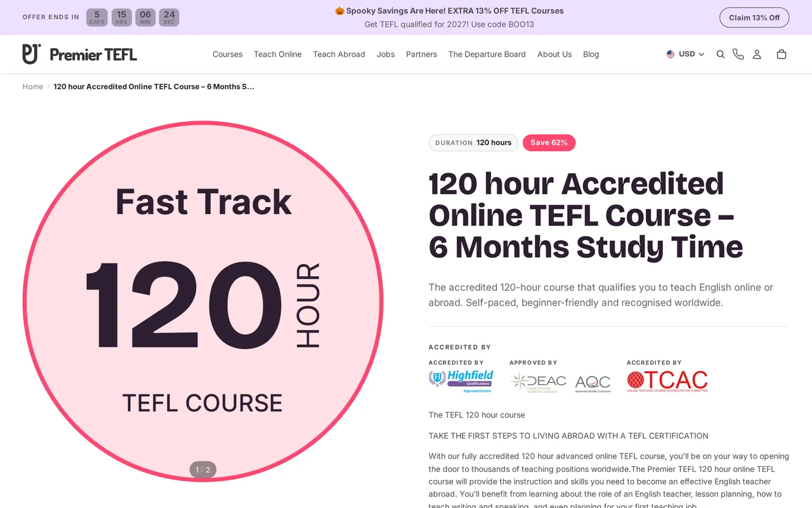Click the "OFFER ENDS IN" label
Image resolution: width=812 pixels, height=508 pixels.
click(x=51, y=17)
